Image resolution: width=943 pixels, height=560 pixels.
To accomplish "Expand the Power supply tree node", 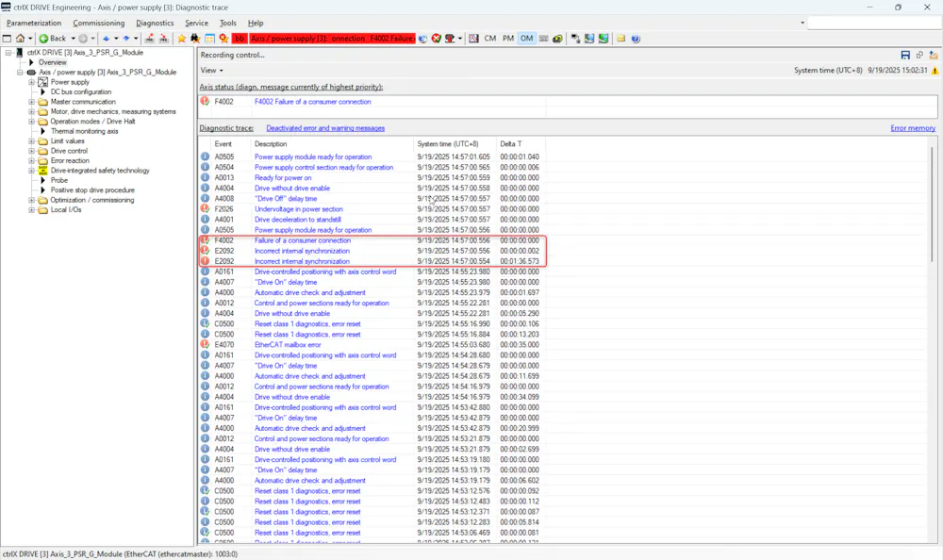I will coord(32,82).
